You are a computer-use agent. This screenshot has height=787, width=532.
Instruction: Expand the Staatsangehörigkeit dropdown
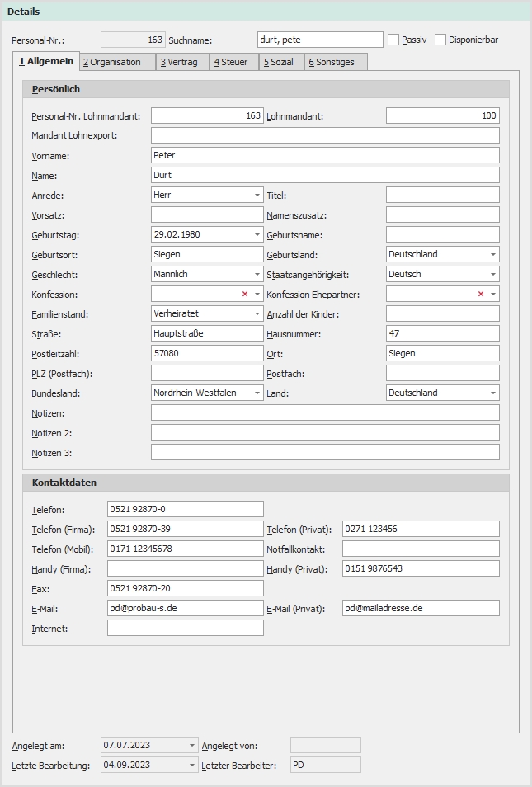tap(493, 274)
